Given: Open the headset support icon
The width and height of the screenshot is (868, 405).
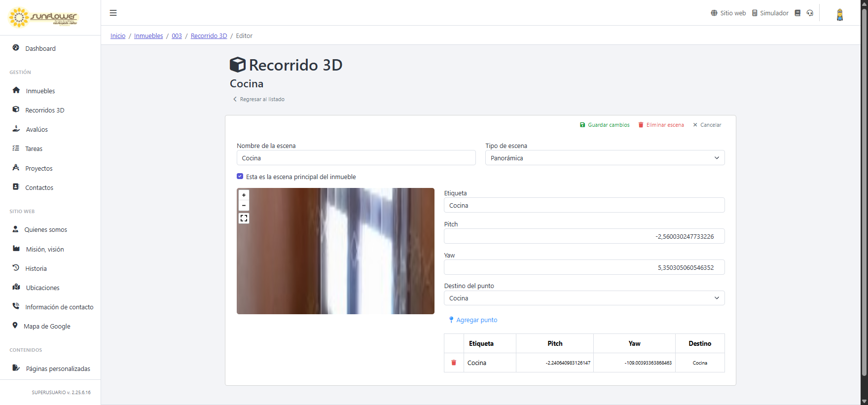Looking at the screenshot, I should pos(810,13).
